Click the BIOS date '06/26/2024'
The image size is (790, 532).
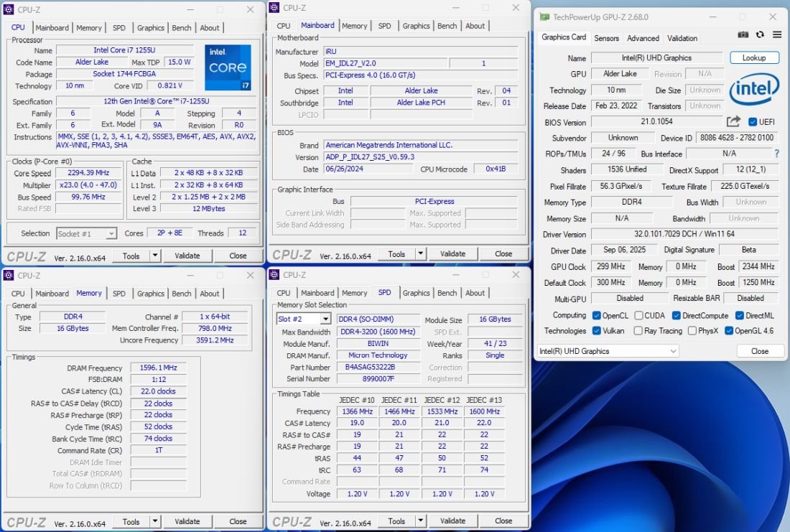369,169
